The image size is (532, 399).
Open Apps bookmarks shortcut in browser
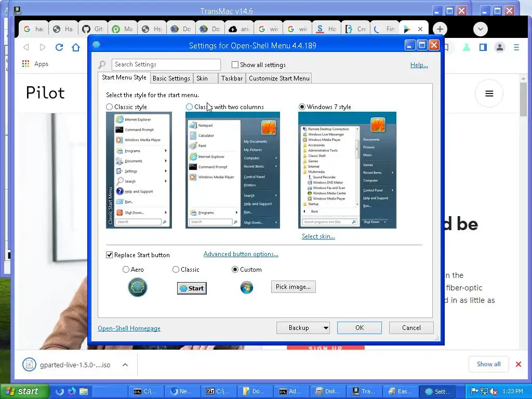(35, 64)
